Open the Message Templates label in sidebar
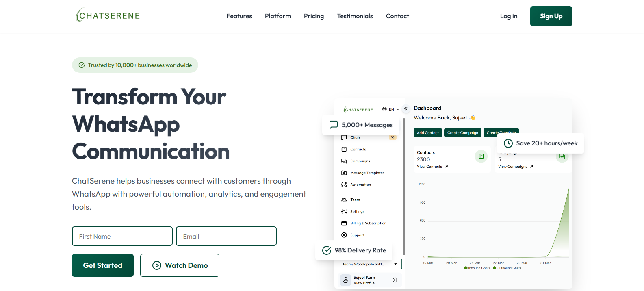Viewport: 644px width, 291px height. pos(367,173)
